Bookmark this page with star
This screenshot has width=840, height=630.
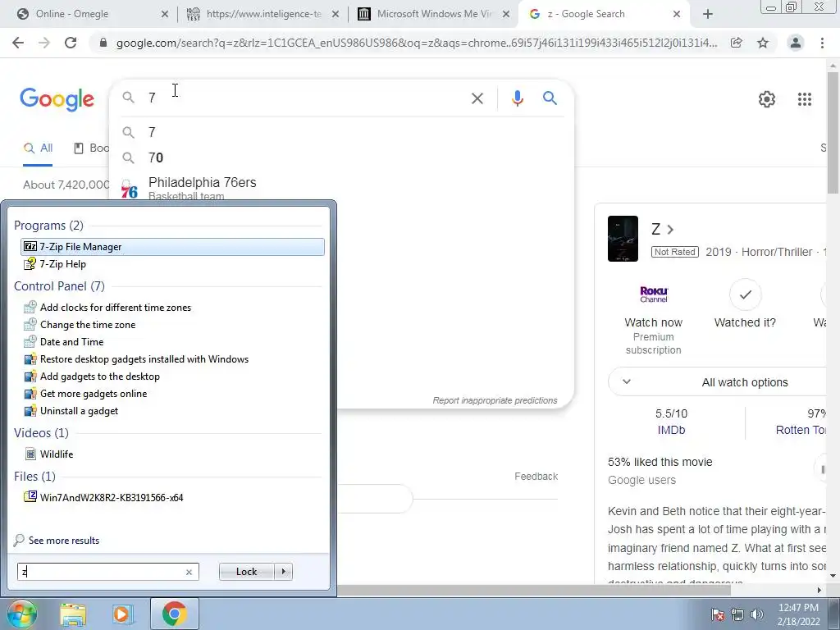click(x=763, y=43)
